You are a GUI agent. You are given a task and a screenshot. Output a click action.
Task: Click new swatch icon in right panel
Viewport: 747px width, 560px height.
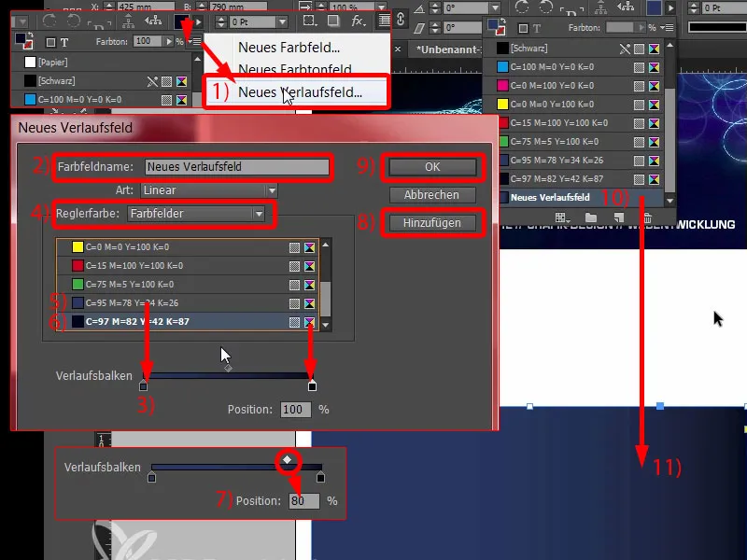coord(619,218)
